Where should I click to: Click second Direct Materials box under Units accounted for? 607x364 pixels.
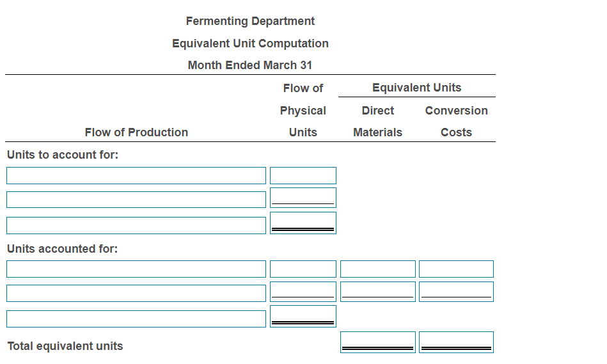[378, 292]
